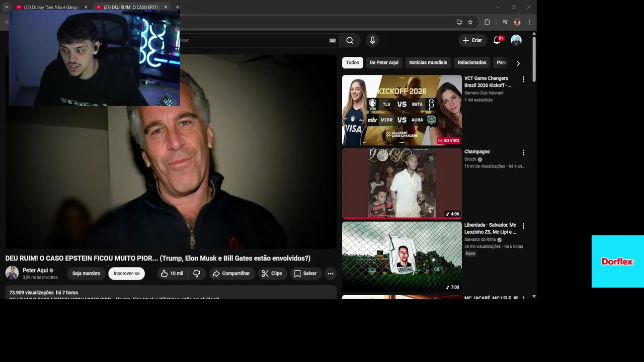Select the Notícias mundiais filter chip
The image size is (644, 362).
(428, 63)
